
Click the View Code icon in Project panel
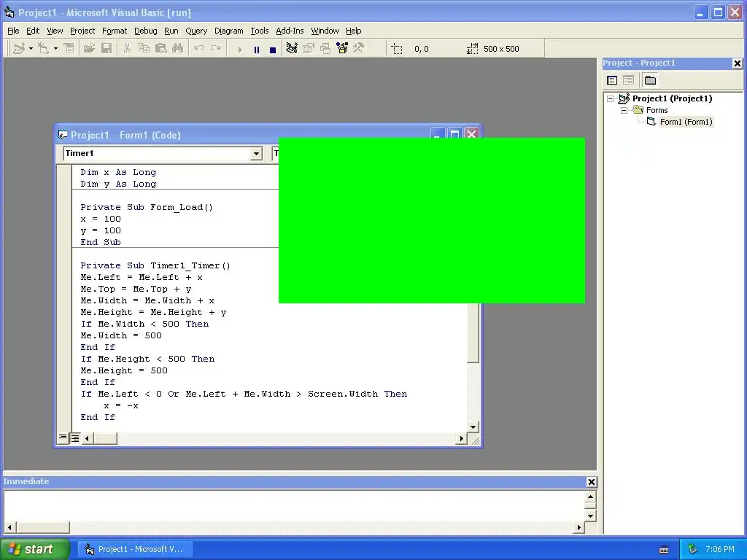(x=612, y=80)
